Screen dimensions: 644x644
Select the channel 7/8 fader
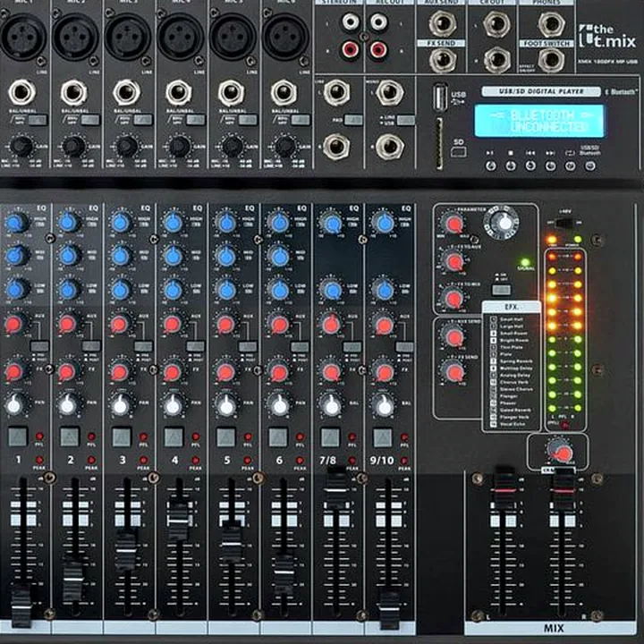point(337,489)
